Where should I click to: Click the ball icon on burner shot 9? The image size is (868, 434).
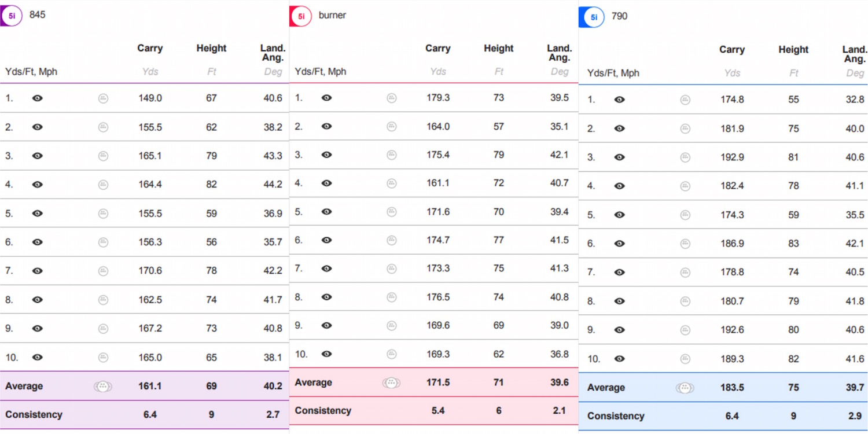tap(392, 326)
